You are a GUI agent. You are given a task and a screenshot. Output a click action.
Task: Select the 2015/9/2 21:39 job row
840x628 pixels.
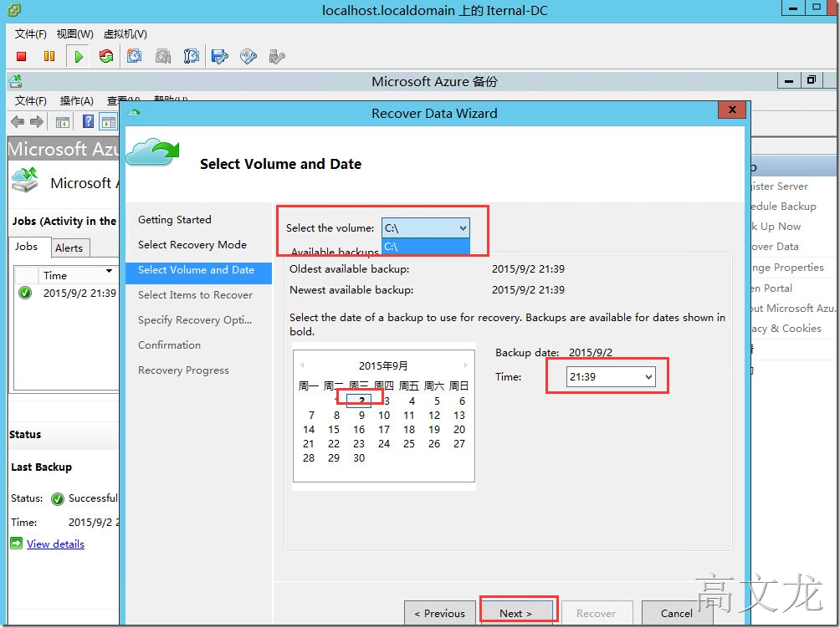tap(67, 294)
